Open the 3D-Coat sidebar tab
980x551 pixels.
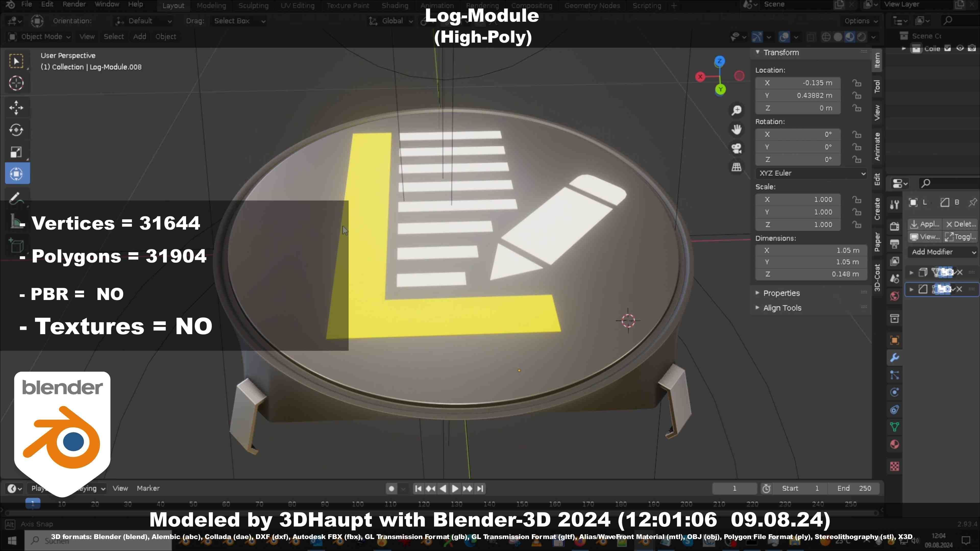pyautogui.click(x=877, y=277)
